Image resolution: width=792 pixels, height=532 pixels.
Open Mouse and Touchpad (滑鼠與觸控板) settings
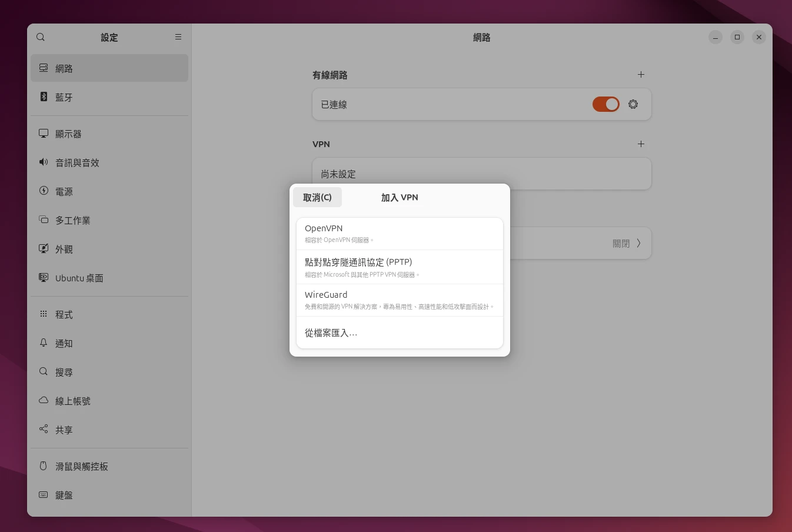(80, 466)
